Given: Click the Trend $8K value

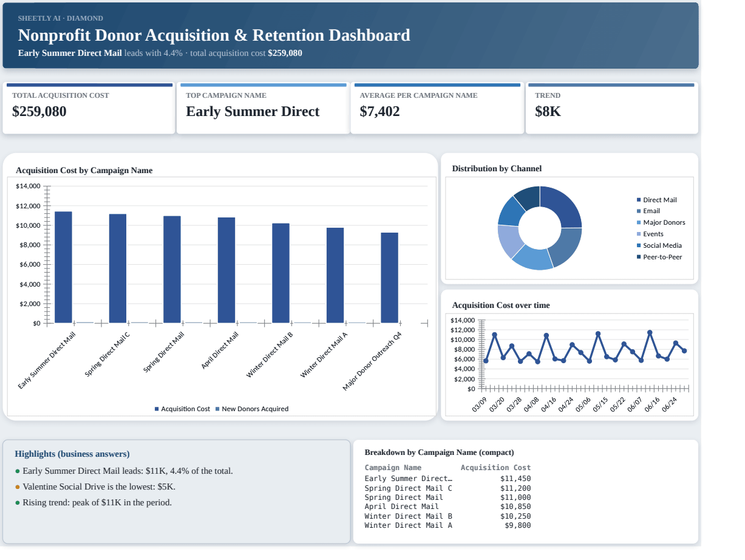Looking at the screenshot, I should tap(548, 112).
